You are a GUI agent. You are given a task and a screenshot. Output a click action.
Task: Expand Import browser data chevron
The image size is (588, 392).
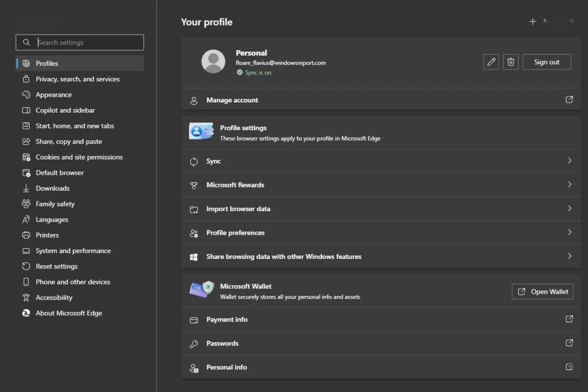coord(570,208)
